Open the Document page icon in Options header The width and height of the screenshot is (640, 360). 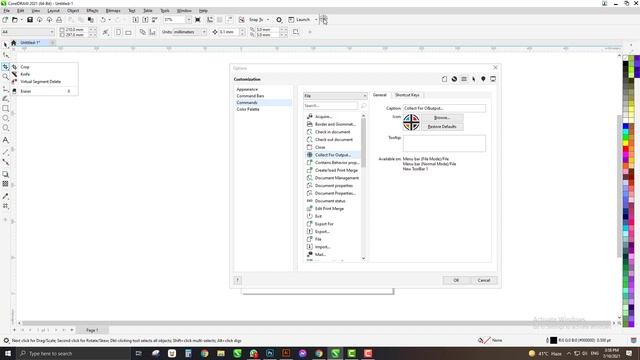point(444,79)
